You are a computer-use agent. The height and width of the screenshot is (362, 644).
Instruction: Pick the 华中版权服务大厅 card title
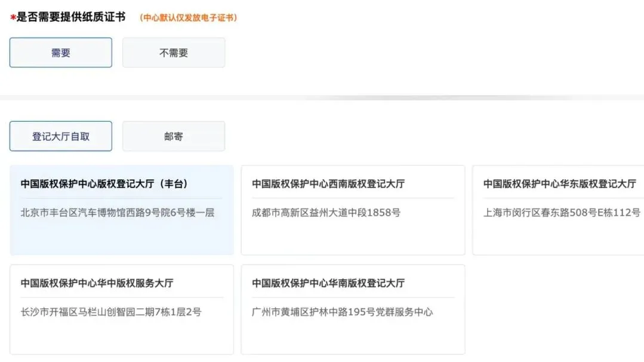coord(97,283)
